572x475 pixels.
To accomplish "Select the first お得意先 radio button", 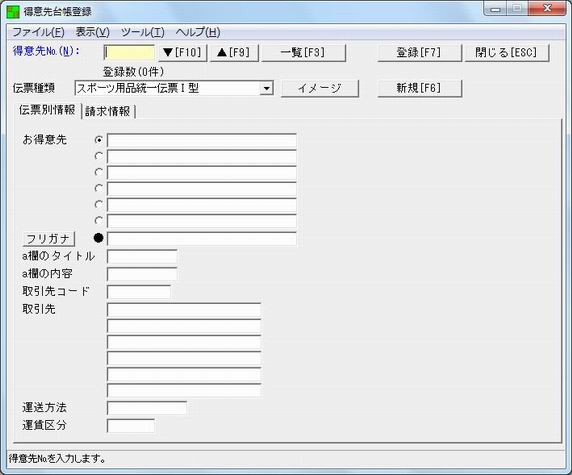I will pyautogui.click(x=98, y=140).
